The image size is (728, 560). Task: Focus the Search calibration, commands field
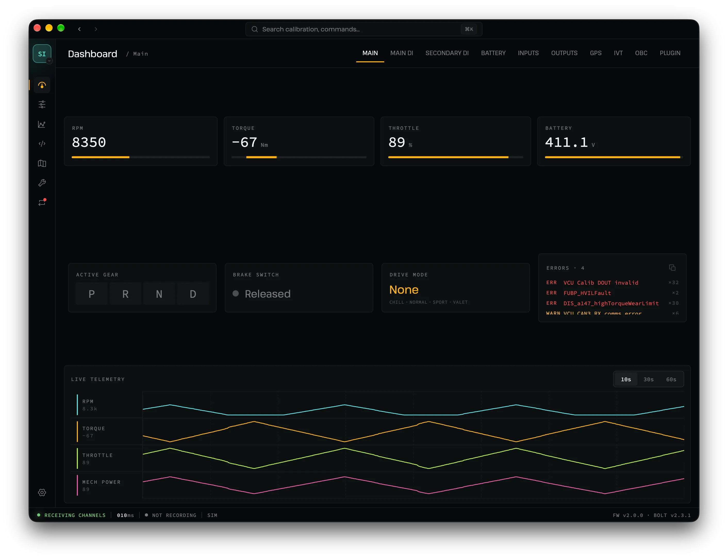click(x=364, y=29)
